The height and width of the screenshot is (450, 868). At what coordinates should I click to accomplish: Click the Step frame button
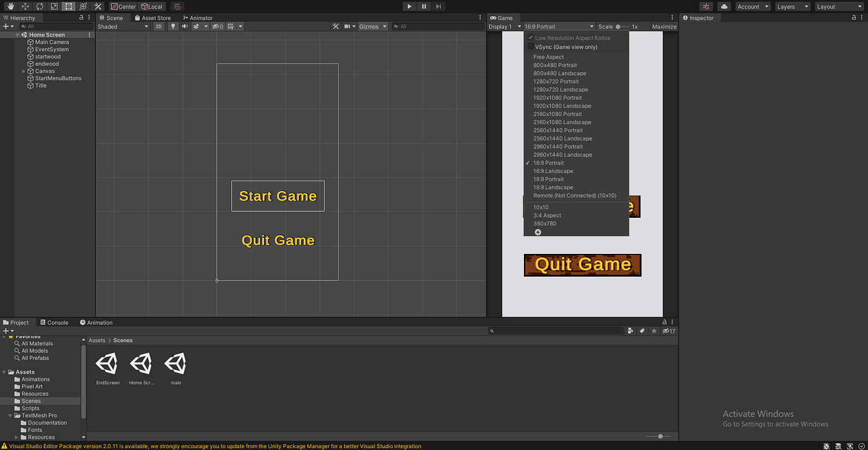438,6
